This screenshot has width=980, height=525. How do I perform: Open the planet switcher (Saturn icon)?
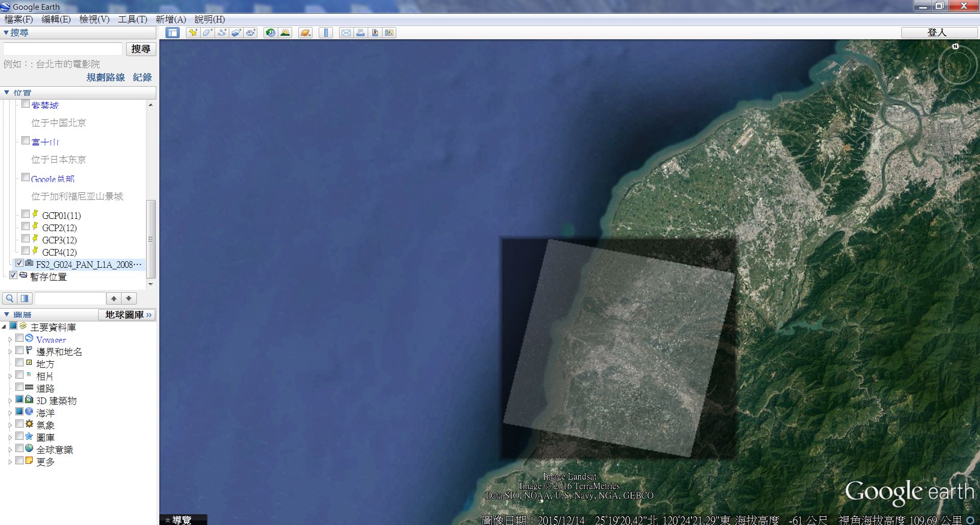click(305, 33)
